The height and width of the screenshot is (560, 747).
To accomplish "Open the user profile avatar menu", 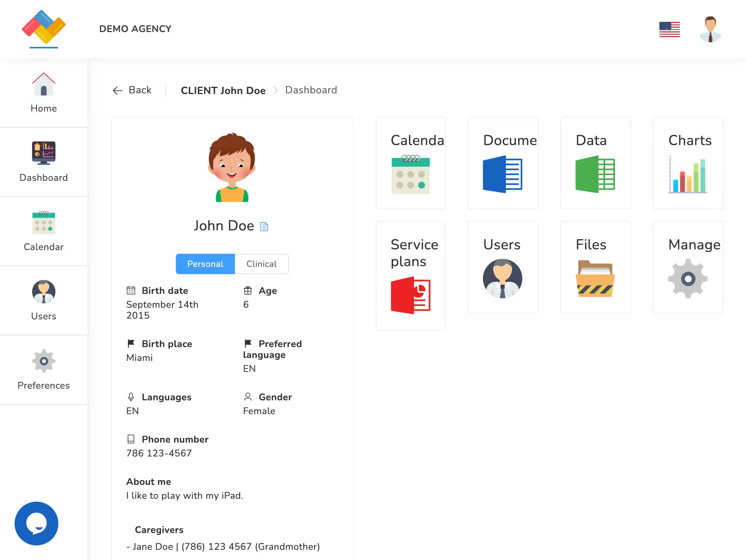I will (x=711, y=29).
